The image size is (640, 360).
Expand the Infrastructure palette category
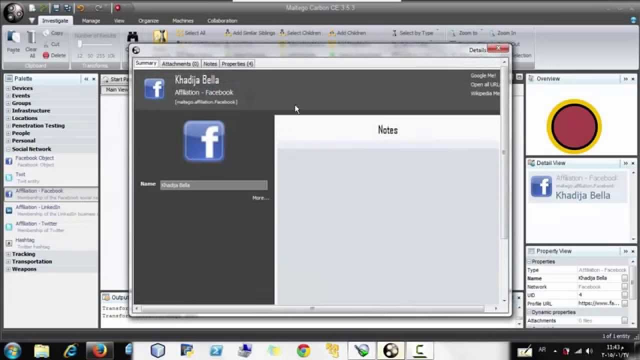pyautogui.click(x=8, y=111)
